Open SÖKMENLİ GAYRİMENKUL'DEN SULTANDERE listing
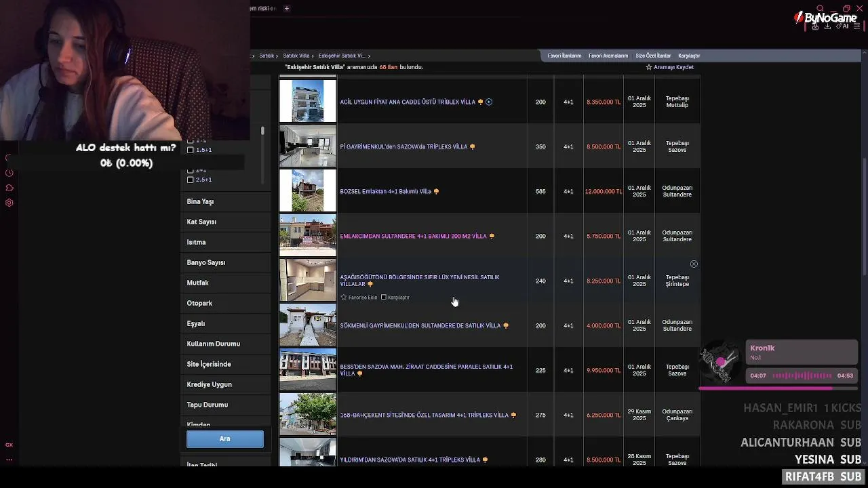This screenshot has height=488, width=868. click(420, 325)
